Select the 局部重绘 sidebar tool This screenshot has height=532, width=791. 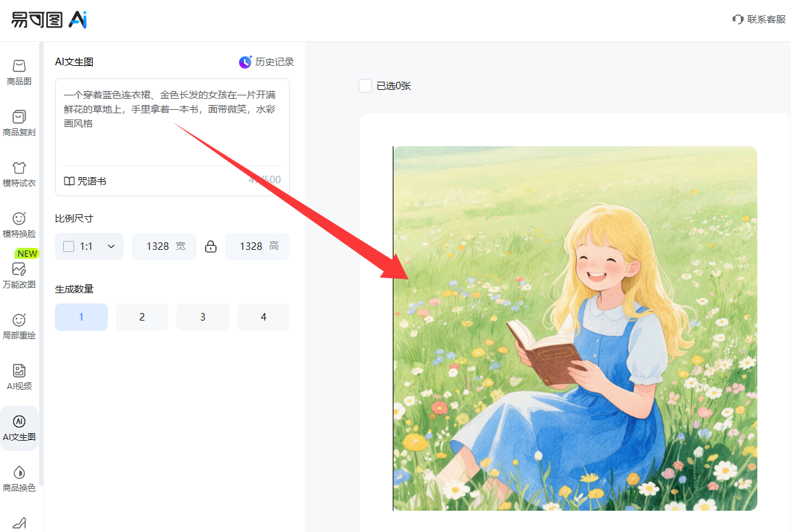tap(19, 327)
